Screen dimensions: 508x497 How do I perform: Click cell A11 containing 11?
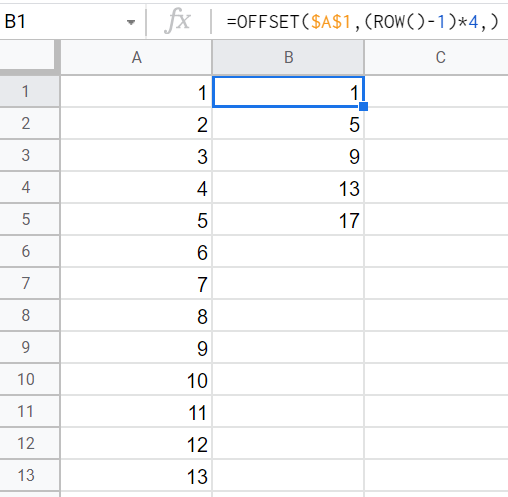136,411
